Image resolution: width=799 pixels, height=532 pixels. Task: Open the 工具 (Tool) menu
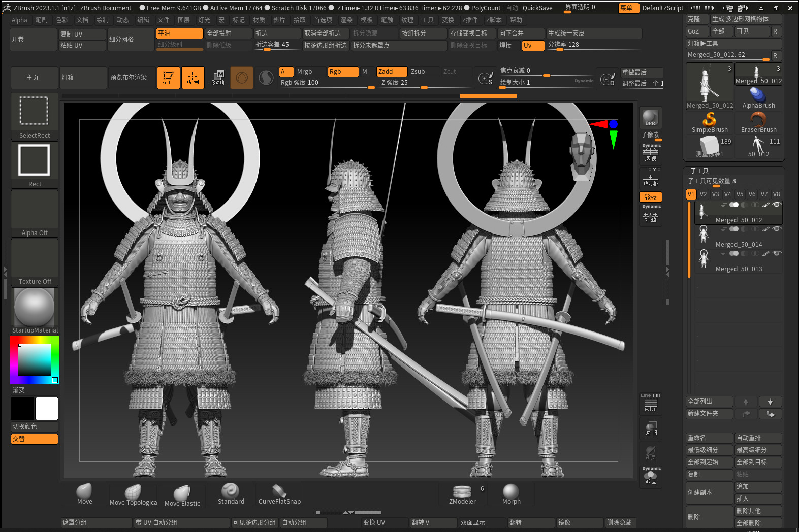pyautogui.click(x=428, y=20)
